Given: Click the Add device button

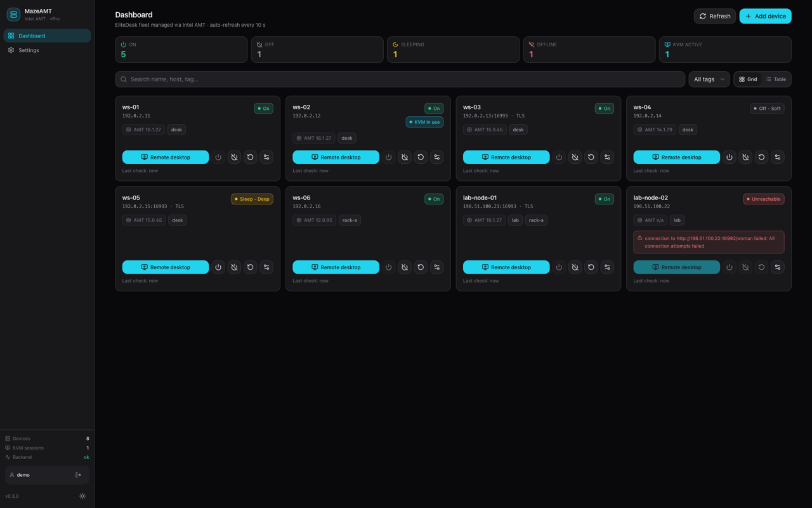Looking at the screenshot, I should [x=765, y=16].
